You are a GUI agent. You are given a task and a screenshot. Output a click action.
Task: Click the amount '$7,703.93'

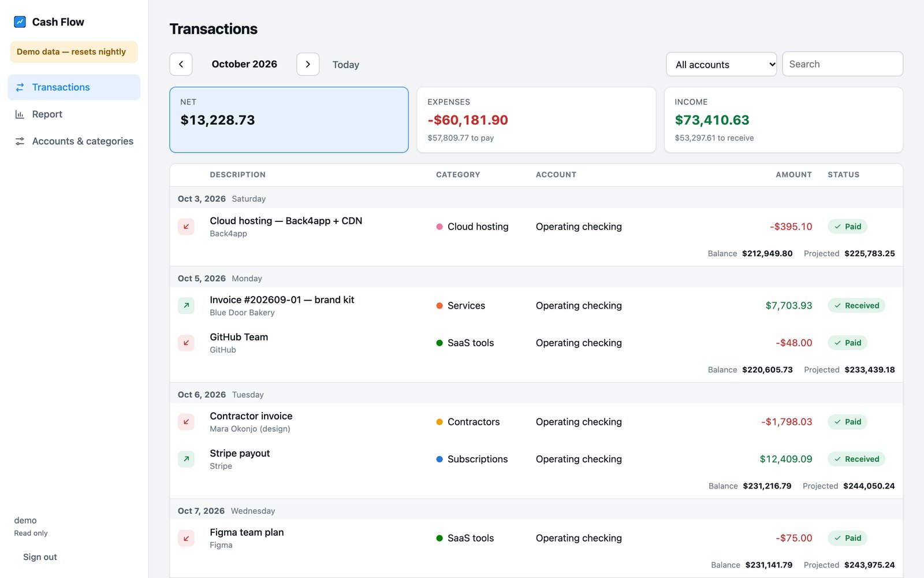789,306
